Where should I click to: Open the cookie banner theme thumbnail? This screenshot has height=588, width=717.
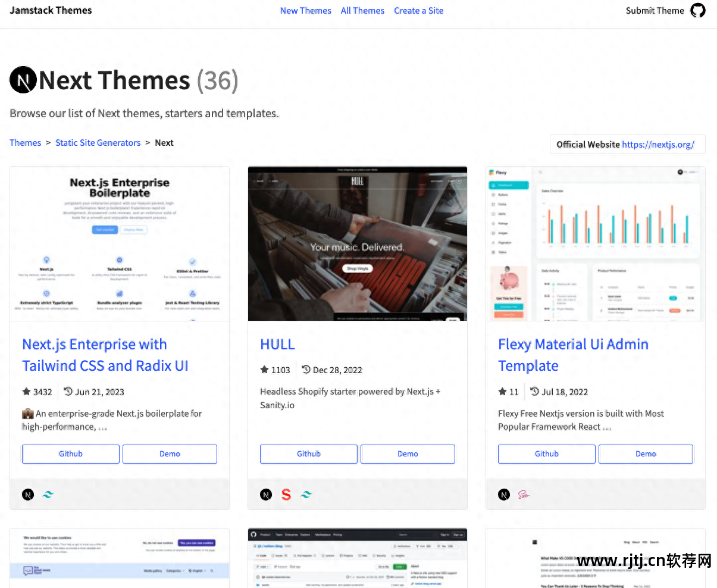(120, 558)
